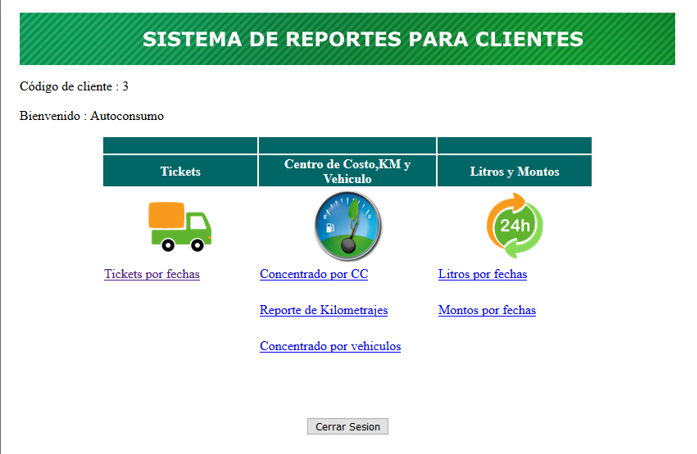This screenshot has width=697, height=454.
Task: Click the 24h circular arrows icon
Action: 514,226
